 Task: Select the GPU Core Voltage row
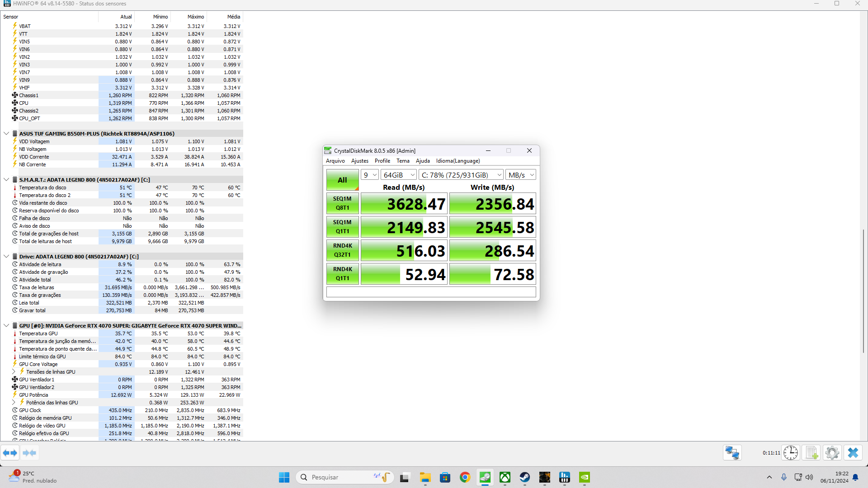point(122,364)
